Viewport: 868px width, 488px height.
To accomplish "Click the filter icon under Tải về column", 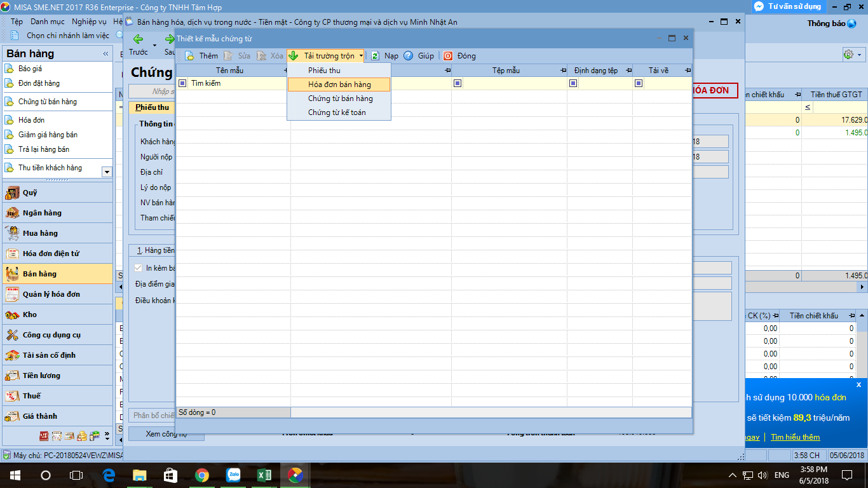I will click(x=639, y=83).
